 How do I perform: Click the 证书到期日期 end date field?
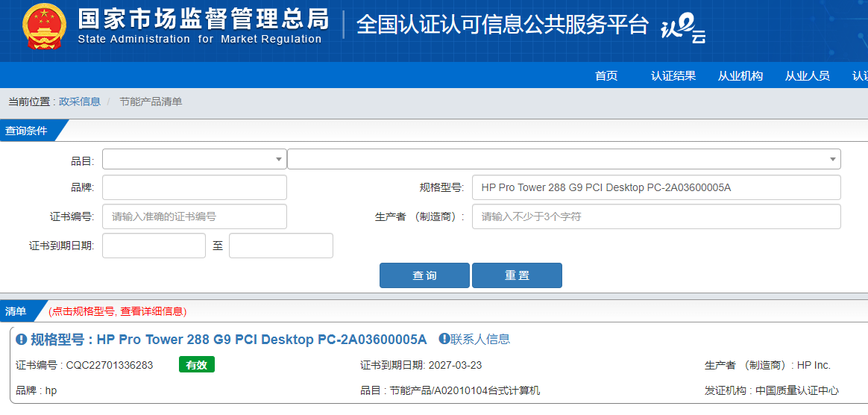coord(281,246)
